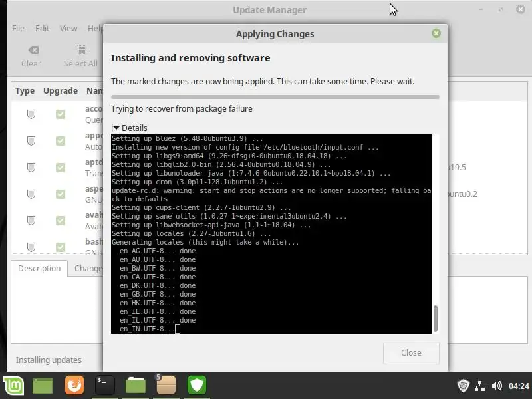Click the 'en_GB.UTF-8... done' terminal line
The height and width of the screenshot is (399, 532).
pyautogui.click(x=158, y=294)
